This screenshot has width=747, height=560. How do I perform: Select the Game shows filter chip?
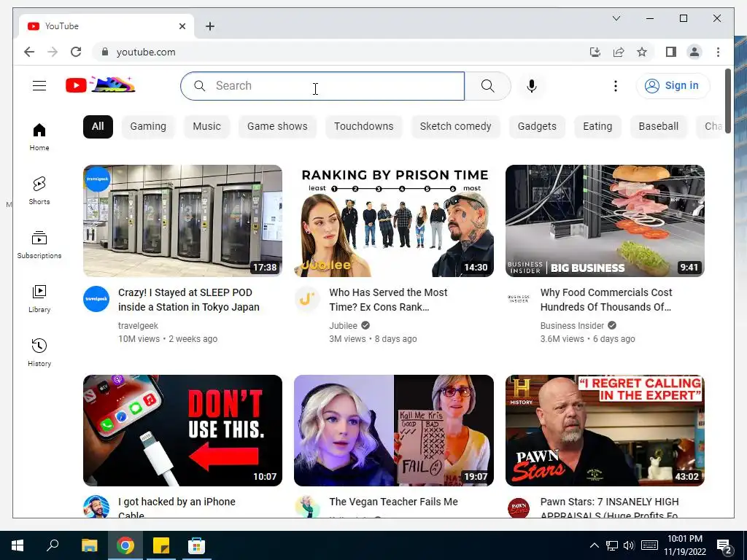(277, 127)
